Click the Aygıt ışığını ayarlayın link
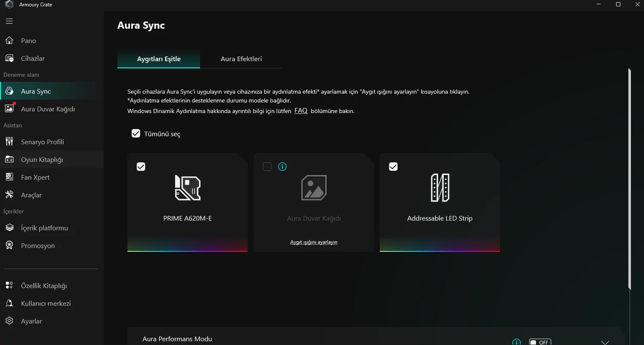This screenshot has width=644, height=345. pos(314,242)
